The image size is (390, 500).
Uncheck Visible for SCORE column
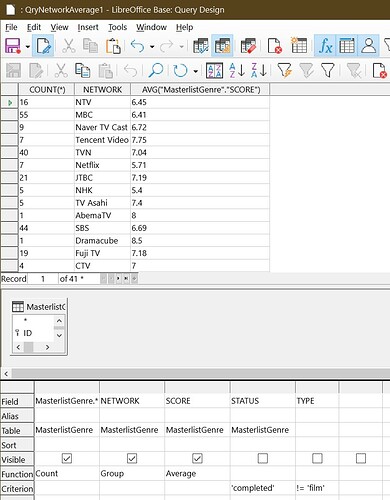197,459
